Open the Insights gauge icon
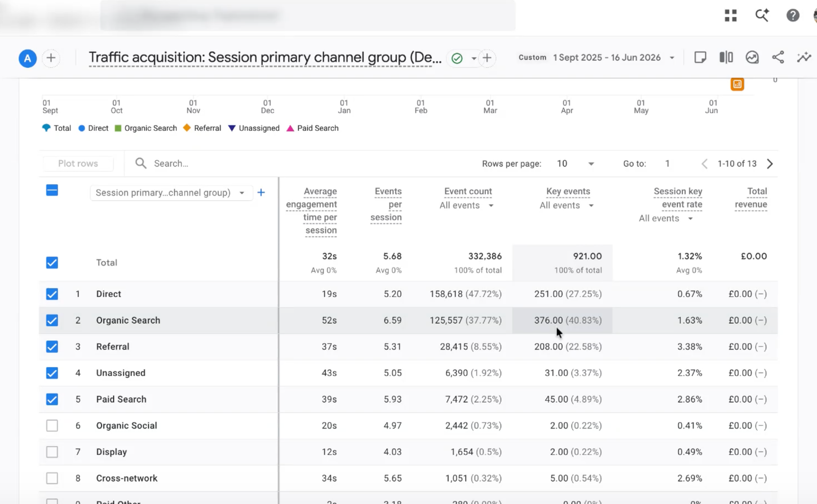This screenshot has height=504, width=817. click(x=752, y=57)
